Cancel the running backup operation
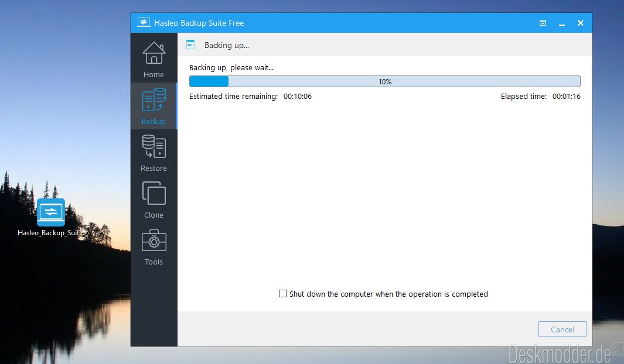This screenshot has width=624, height=364. pos(562,329)
